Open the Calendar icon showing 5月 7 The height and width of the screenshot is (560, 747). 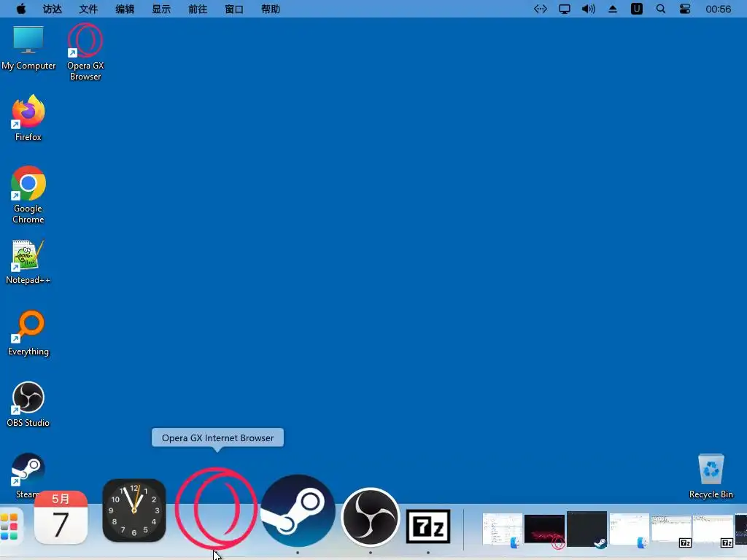[x=61, y=518]
